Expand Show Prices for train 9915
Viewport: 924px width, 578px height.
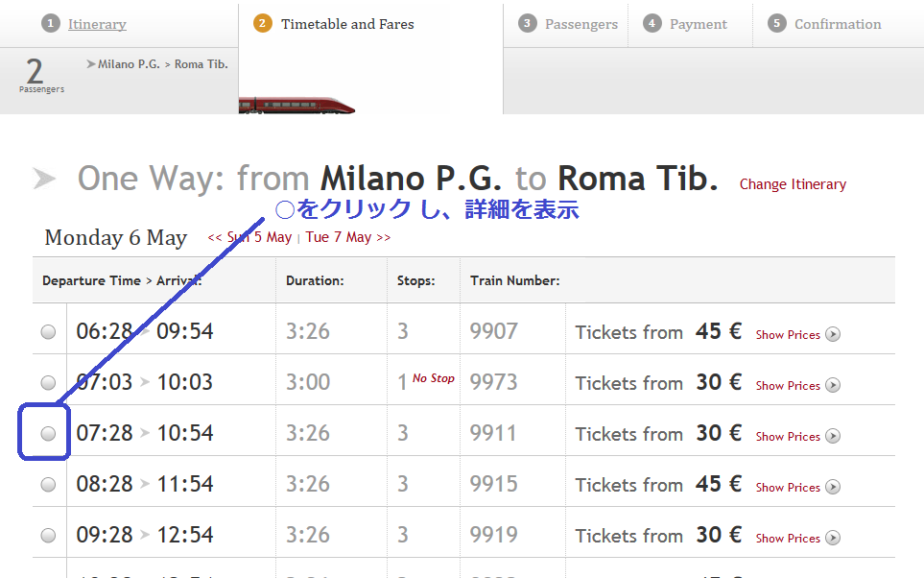click(788, 488)
